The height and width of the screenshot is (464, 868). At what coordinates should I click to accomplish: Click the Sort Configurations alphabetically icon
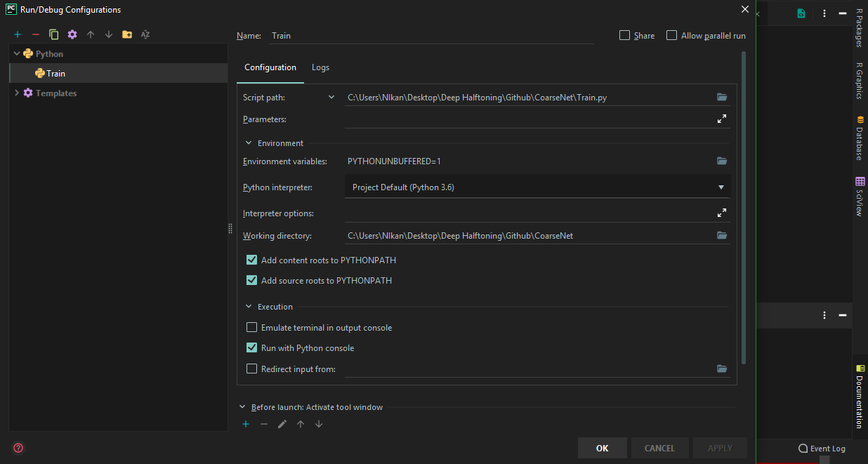[x=145, y=34]
